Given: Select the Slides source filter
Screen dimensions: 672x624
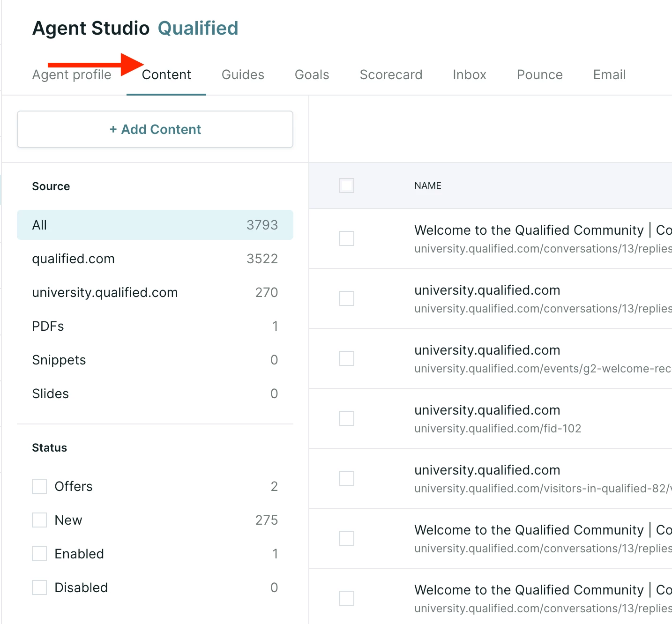Looking at the screenshot, I should 155,394.
